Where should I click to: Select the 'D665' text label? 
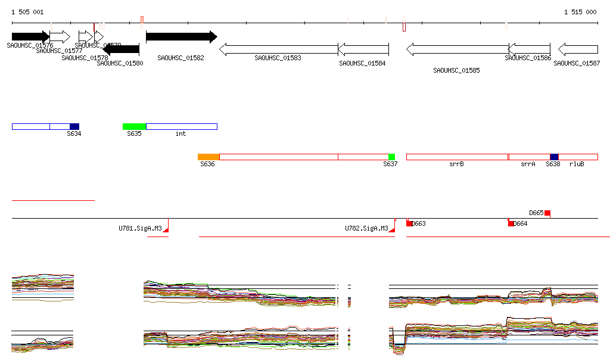pyautogui.click(x=536, y=213)
